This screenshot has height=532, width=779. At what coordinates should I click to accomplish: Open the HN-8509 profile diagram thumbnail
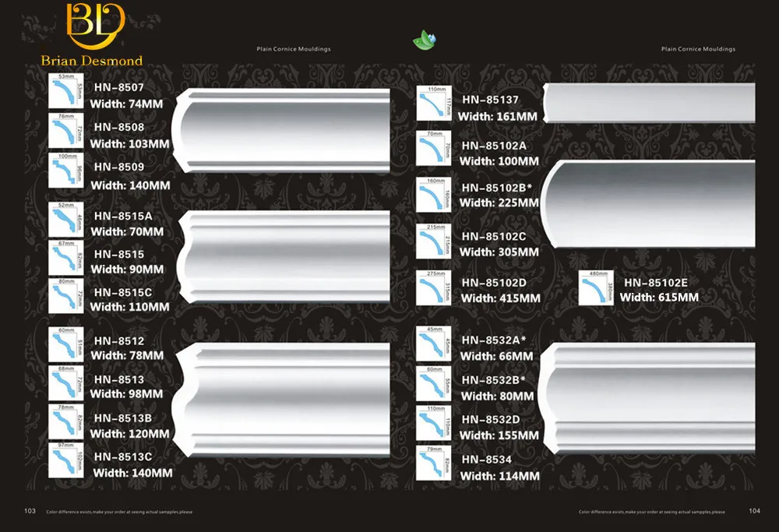[66, 171]
